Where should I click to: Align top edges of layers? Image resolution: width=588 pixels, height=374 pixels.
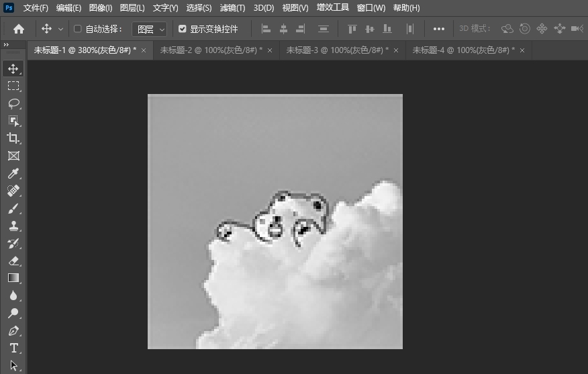click(x=352, y=29)
